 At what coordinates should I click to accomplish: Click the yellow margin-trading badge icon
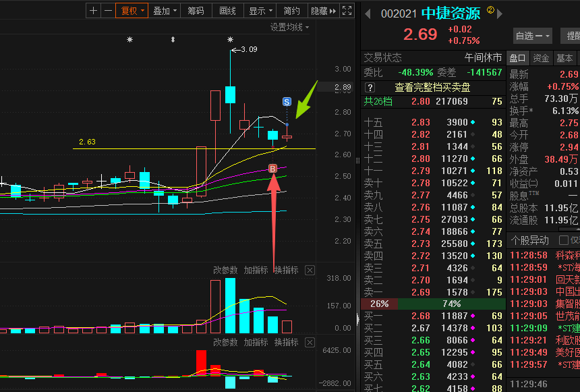(x=490, y=10)
